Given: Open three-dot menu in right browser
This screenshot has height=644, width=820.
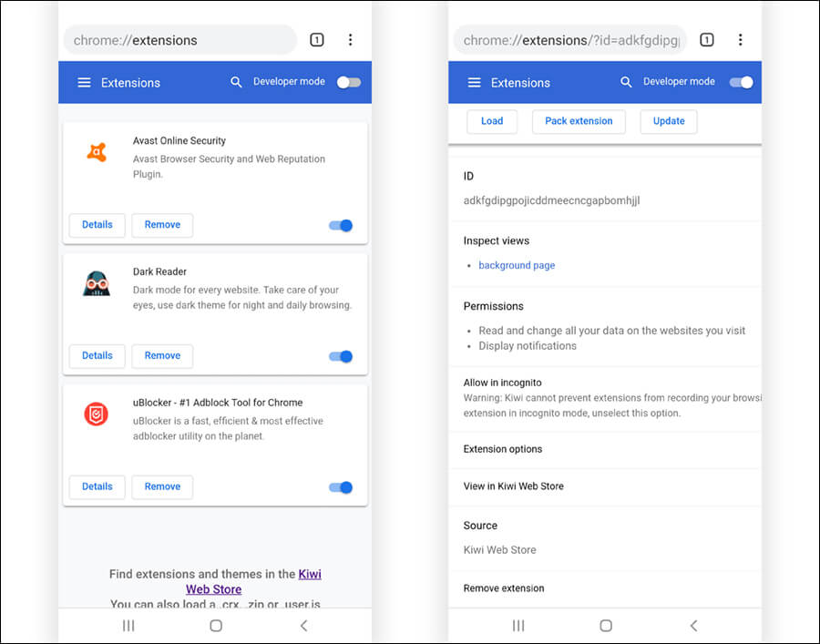Looking at the screenshot, I should pos(740,40).
